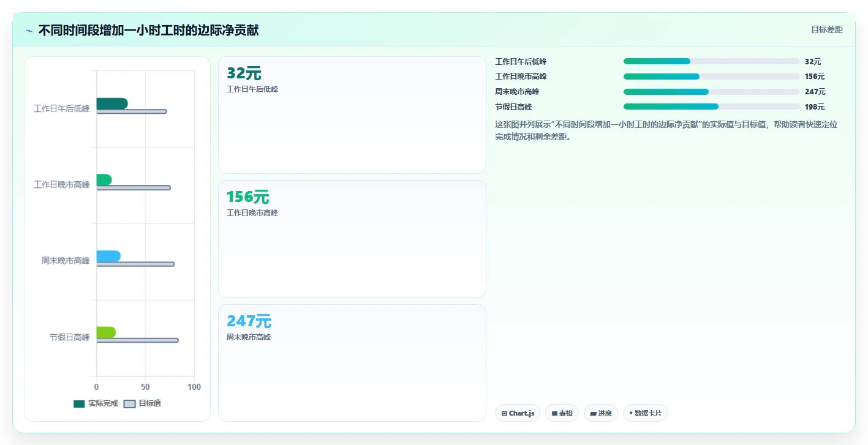Click the x-axis tick label 100
Screen dimensions: 868x445
tap(194, 387)
